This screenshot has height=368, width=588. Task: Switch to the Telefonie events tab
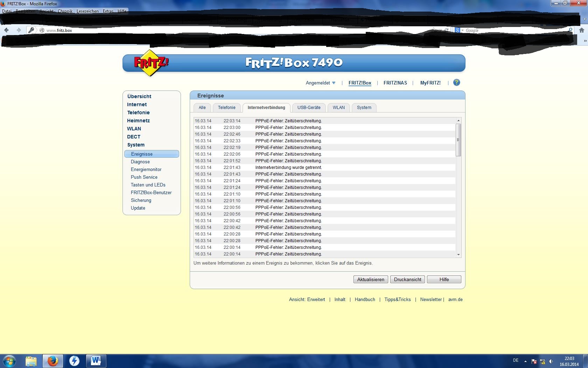tap(226, 108)
